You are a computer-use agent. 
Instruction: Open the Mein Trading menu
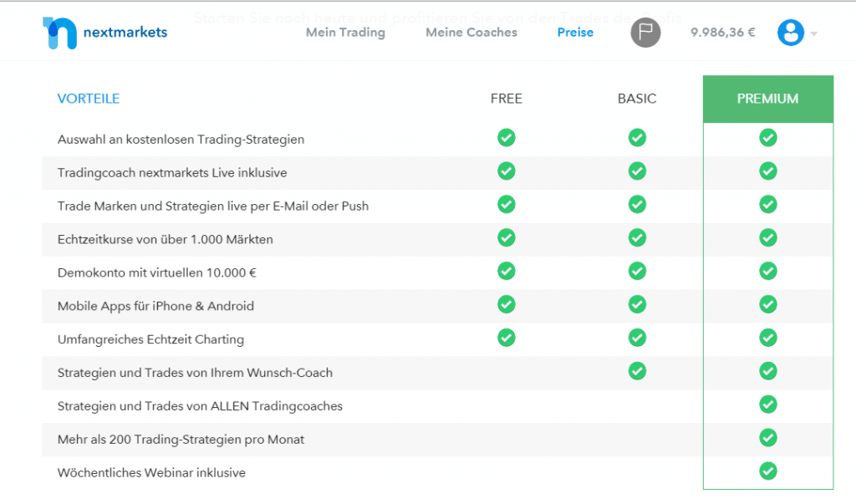click(x=345, y=33)
